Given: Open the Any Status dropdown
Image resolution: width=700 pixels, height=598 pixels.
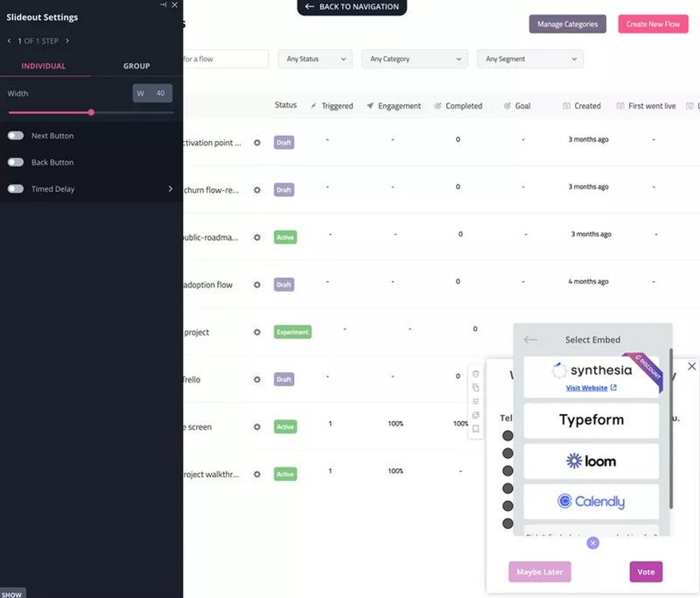Looking at the screenshot, I should (x=313, y=59).
